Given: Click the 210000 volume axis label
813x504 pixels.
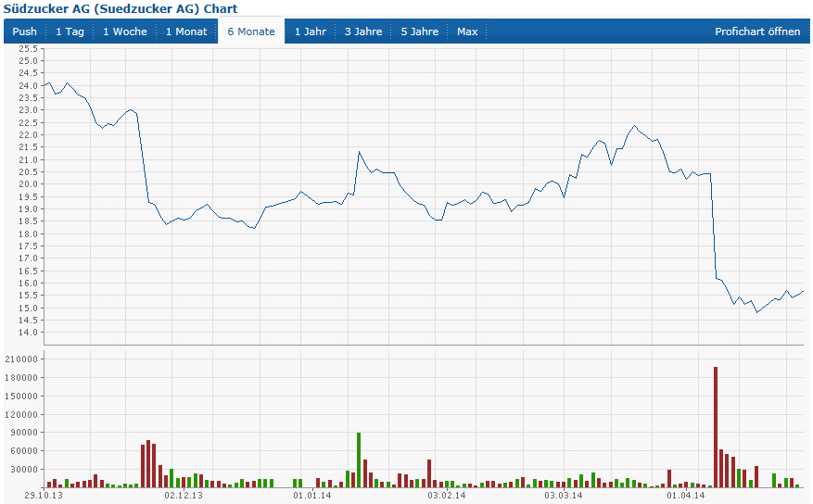Looking at the screenshot, I should [21, 359].
